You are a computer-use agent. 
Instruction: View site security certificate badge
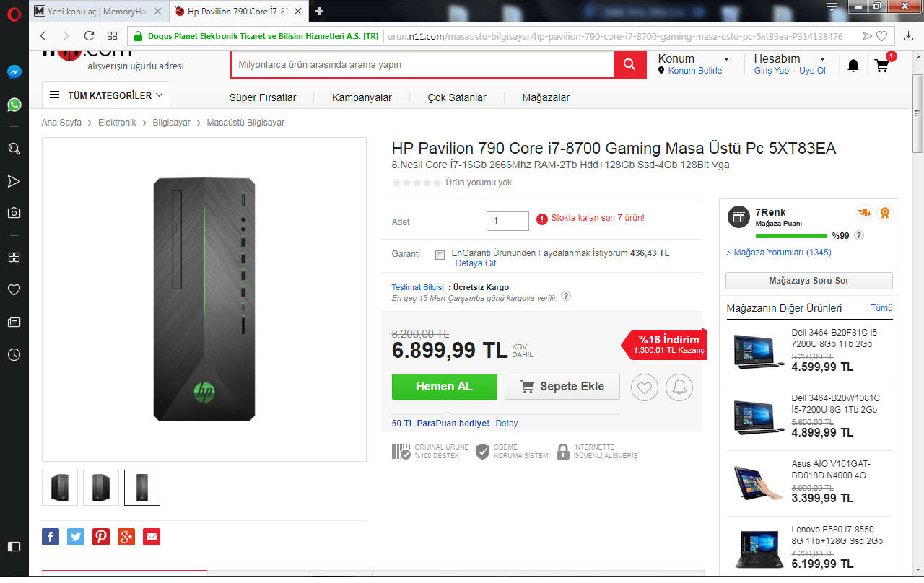click(256, 36)
